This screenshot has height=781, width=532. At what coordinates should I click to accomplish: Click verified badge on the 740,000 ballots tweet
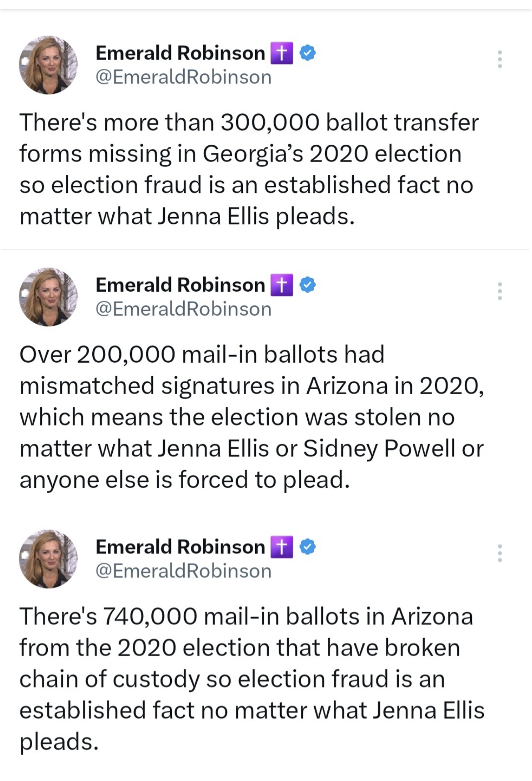pos(308,547)
